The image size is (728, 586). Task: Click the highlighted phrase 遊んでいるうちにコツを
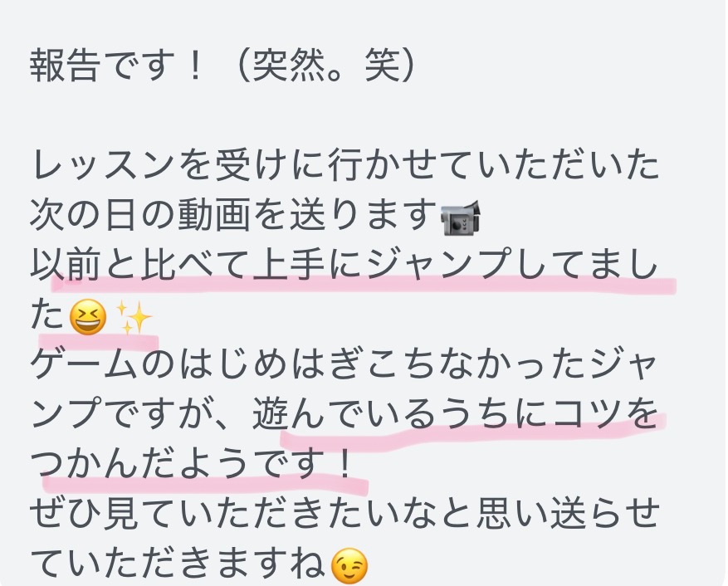[456, 417]
